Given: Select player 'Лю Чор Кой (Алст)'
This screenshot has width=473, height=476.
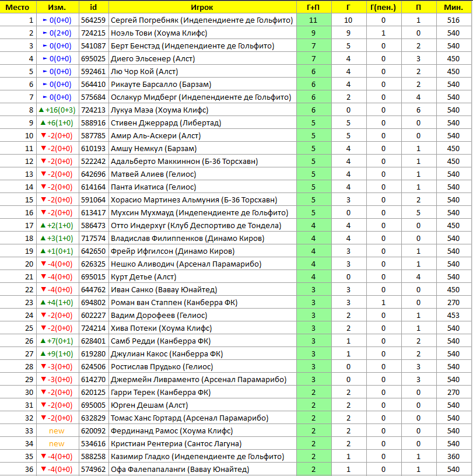Looking at the screenshot, I should pos(145,71).
